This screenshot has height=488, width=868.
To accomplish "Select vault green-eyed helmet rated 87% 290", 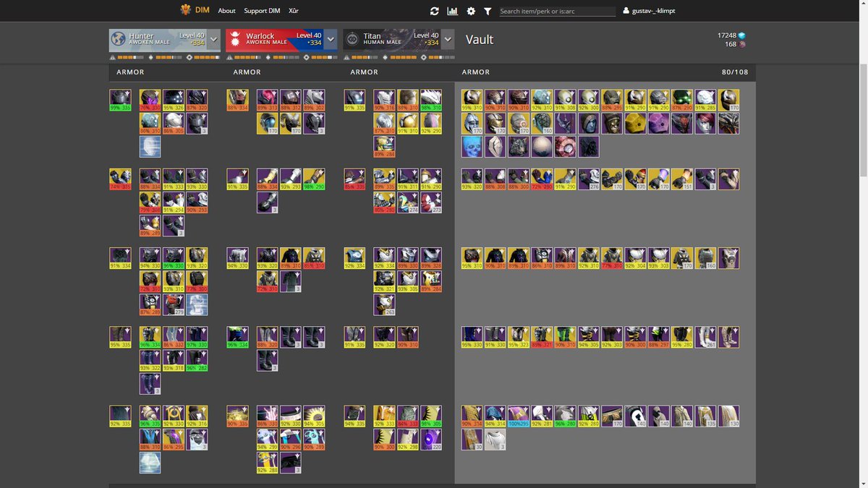I will click(x=682, y=100).
